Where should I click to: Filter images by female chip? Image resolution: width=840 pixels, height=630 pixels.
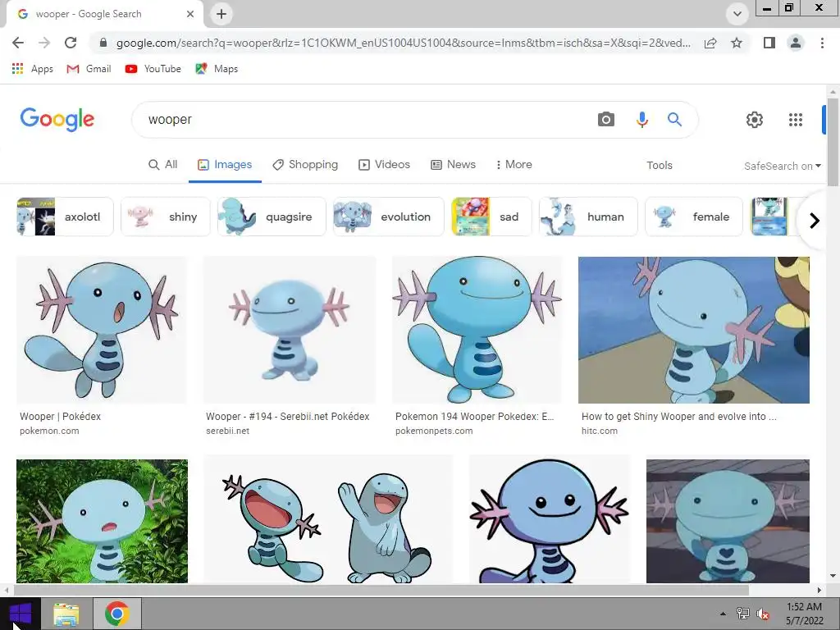point(694,217)
